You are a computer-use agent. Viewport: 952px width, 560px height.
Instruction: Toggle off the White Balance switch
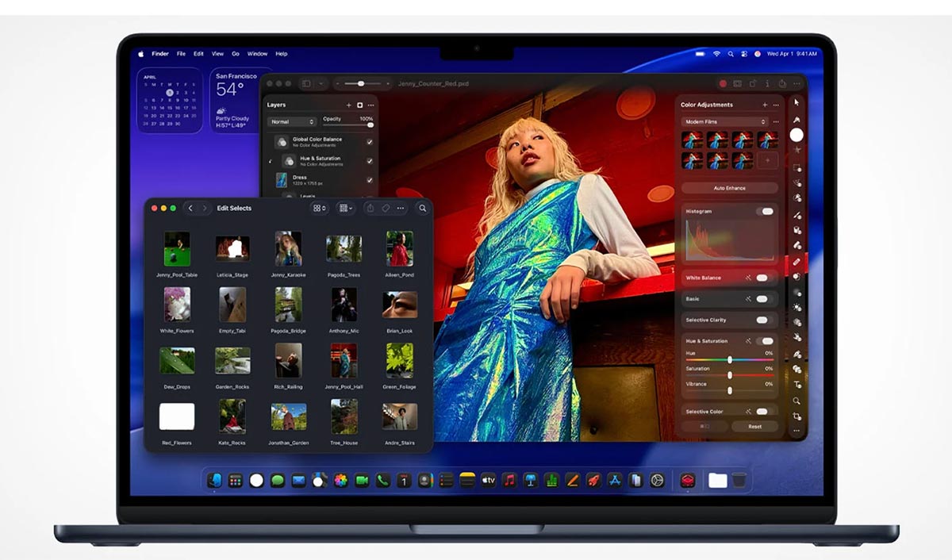(763, 279)
